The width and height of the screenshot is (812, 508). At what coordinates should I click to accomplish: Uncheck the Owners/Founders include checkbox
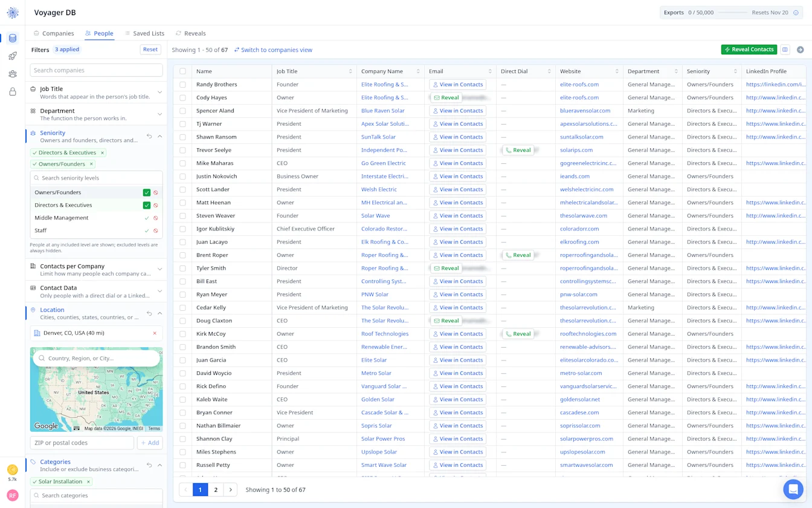(147, 192)
